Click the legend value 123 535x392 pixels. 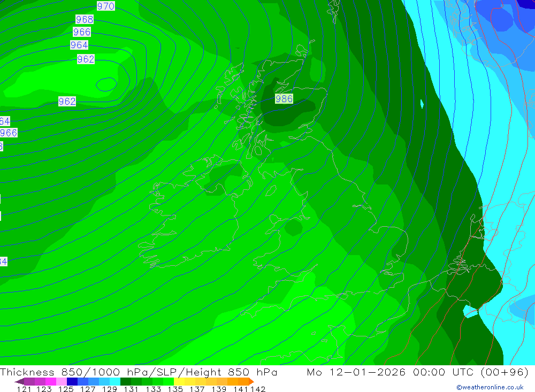[44, 389]
